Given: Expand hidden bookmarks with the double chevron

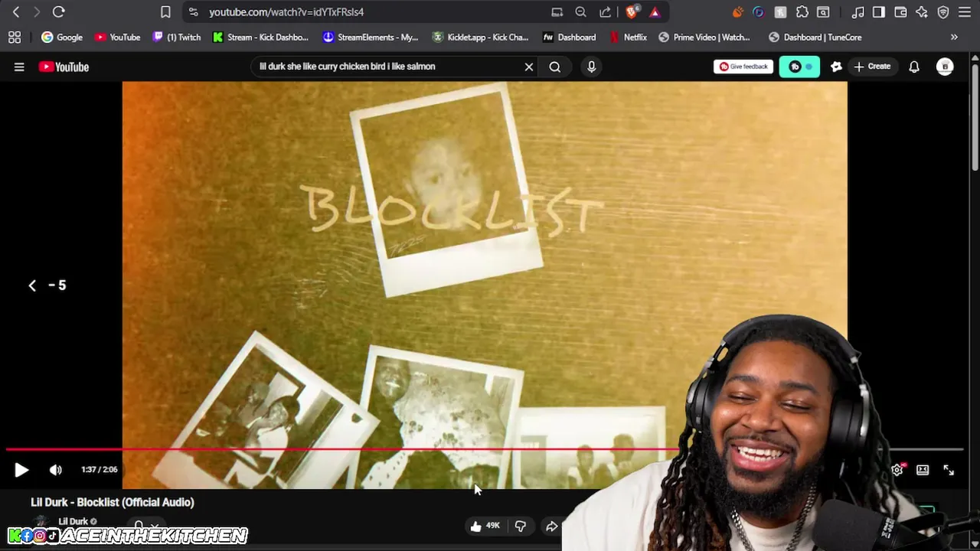Looking at the screenshot, I should [x=954, y=37].
